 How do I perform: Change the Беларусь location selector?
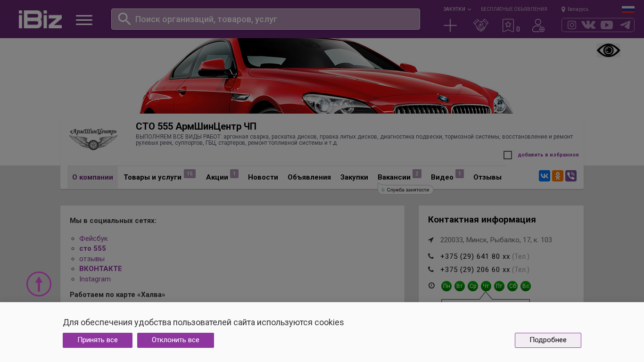coord(575,9)
